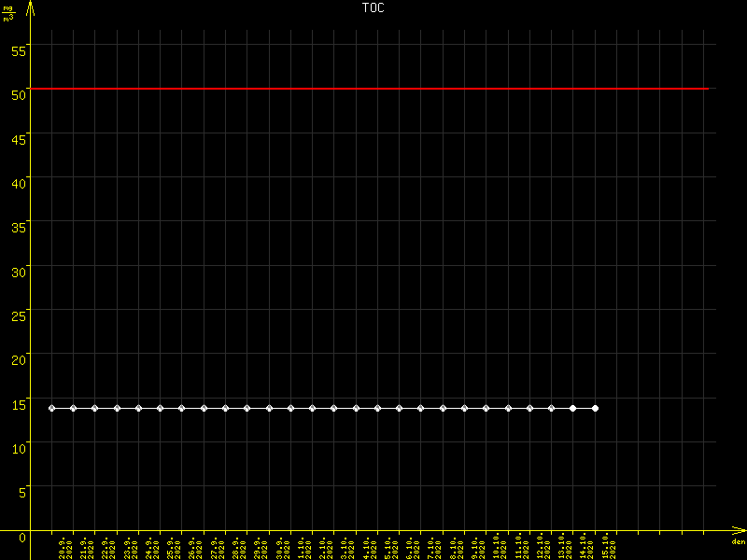The width and height of the screenshot is (747, 560).
Task: Click the 50 Y-axis value label
Action: tap(17, 93)
